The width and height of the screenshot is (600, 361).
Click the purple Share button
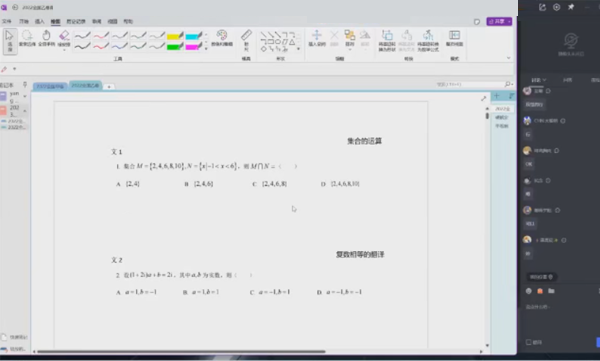[x=499, y=21]
